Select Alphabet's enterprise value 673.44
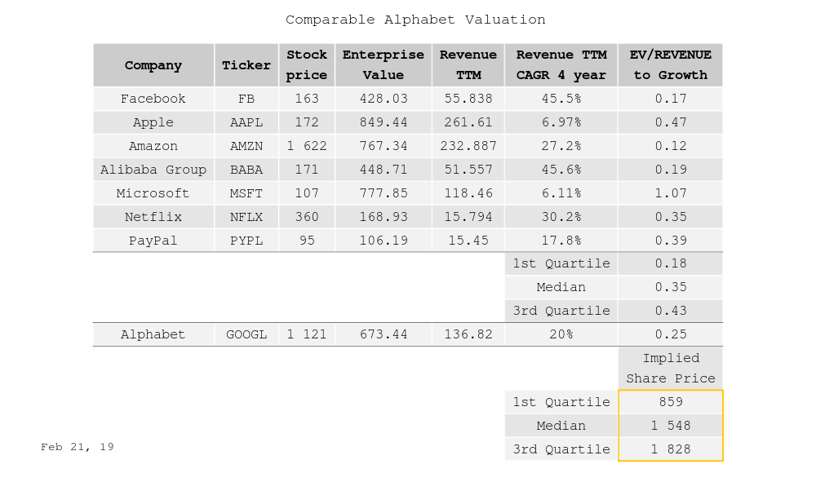Image resolution: width=816 pixels, height=504 pixels. click(384, 334)
